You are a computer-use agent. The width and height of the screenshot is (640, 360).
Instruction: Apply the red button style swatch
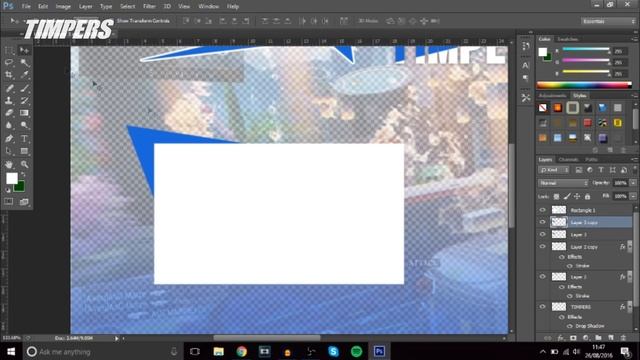point(587,123)
